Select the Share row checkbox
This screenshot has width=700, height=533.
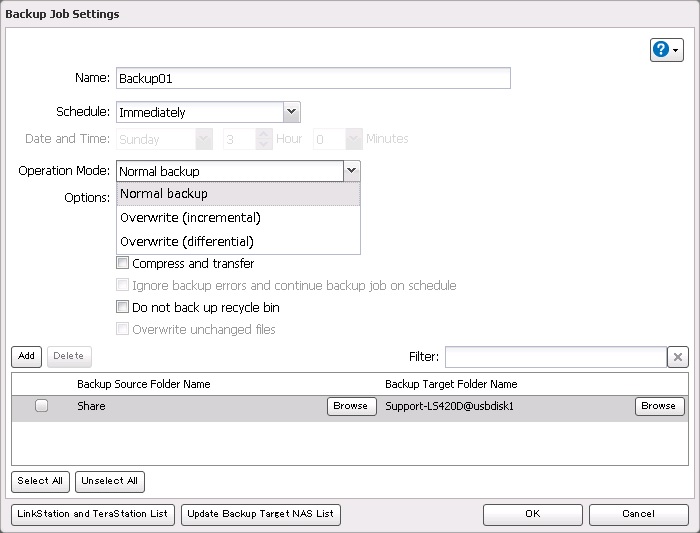pyautogui.click(x=42, y=406)
